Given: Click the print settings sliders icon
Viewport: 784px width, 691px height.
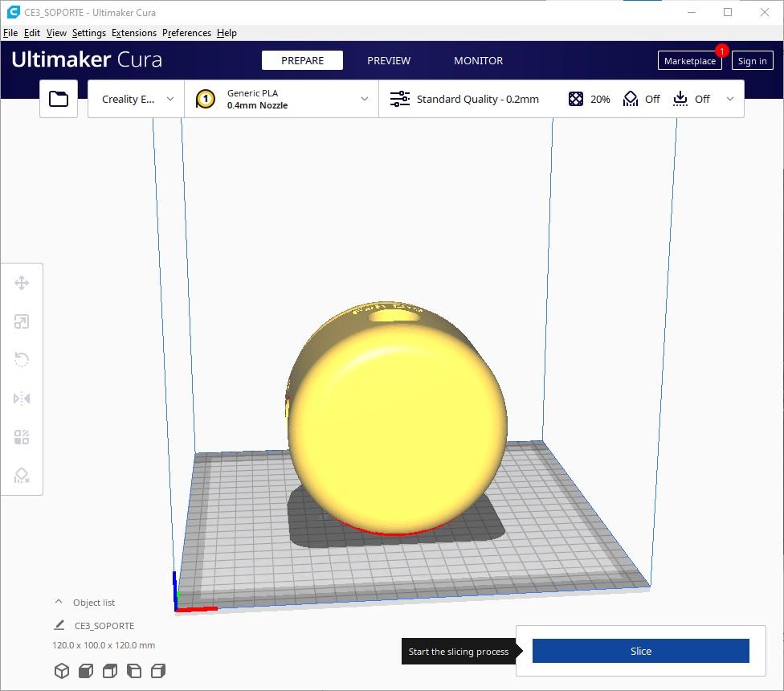Looking at the screenshot, I should point(400,99).
